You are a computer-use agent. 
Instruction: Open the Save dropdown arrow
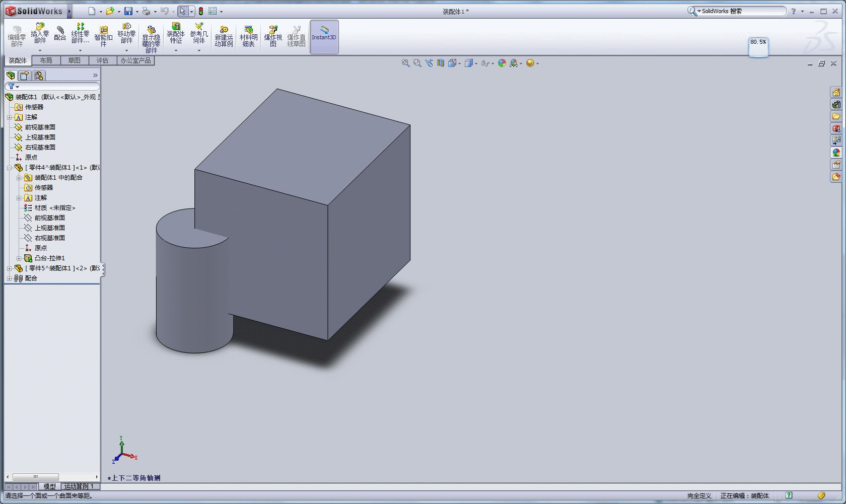pos(137,12)
